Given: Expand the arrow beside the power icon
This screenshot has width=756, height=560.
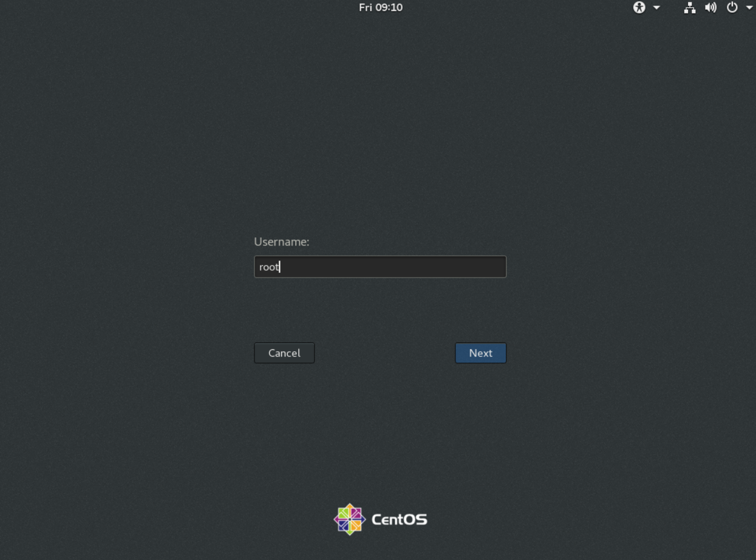Looking at the screenshot, I should (749, 7).
